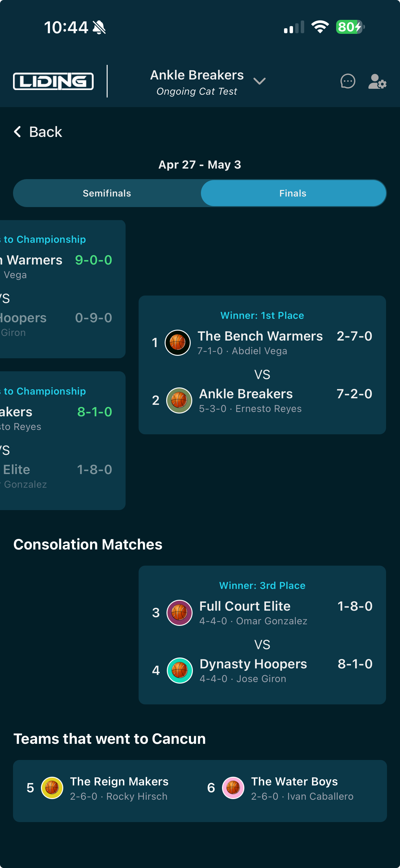
Task: Open the Winner: 3rd Place matchup card
Action: pyautogui.click(x=262, y=635)
